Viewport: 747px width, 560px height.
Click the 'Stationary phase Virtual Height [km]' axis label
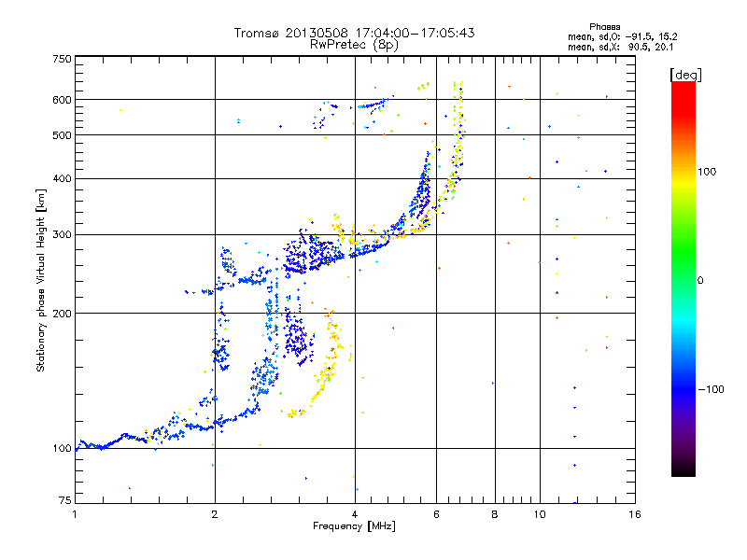(x=40, y=280)
